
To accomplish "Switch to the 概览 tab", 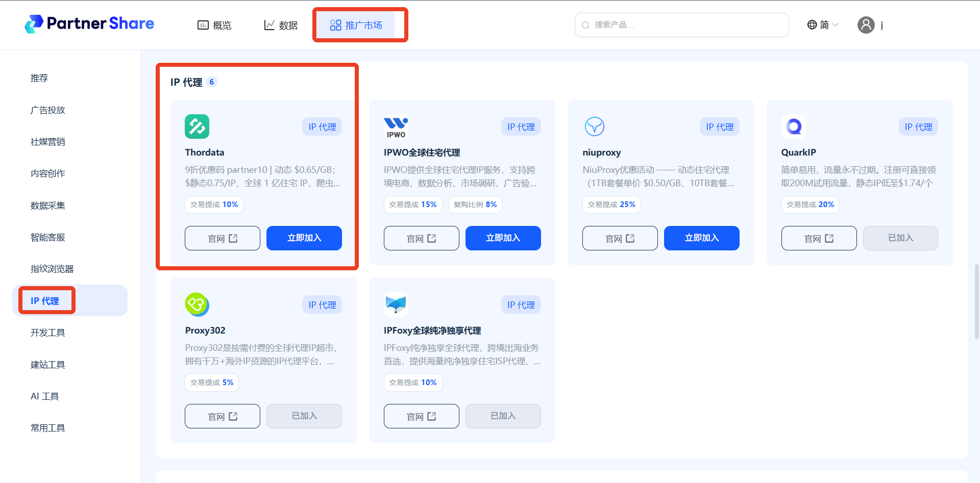I will point(214,25).
